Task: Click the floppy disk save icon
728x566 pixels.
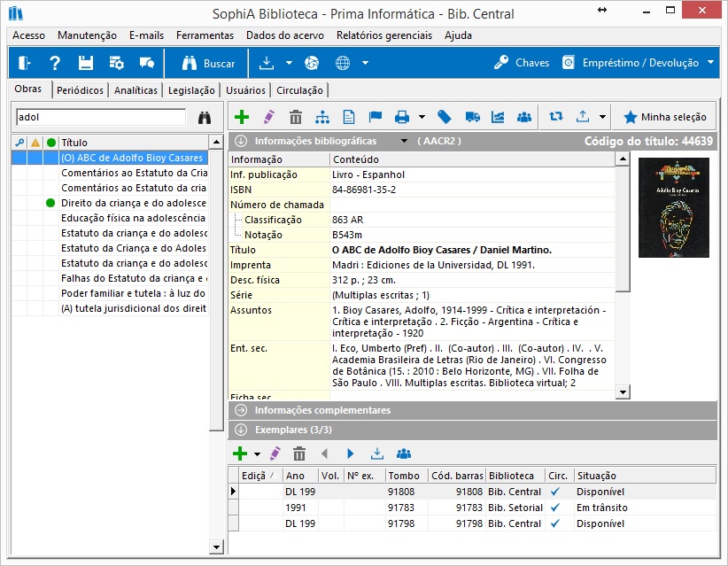Action: coord(85,63)
